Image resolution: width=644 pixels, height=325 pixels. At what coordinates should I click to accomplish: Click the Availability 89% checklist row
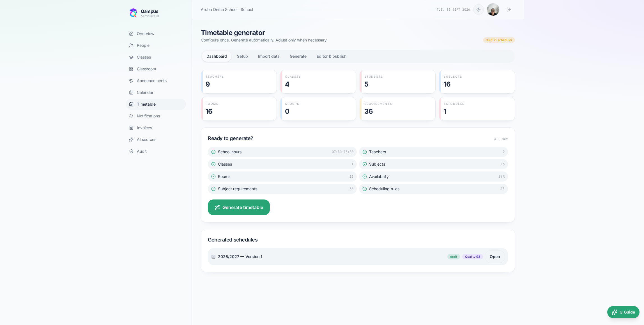point(433,177)
